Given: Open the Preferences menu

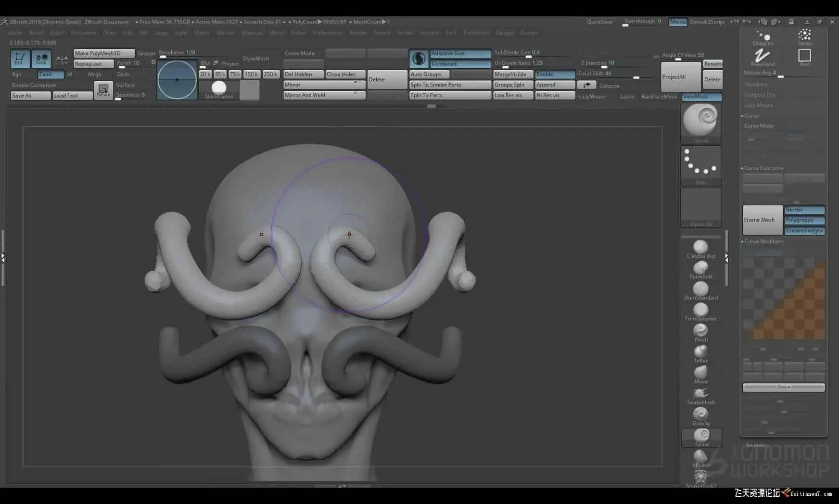Looking at the screenshot, I should click(327, 33).
